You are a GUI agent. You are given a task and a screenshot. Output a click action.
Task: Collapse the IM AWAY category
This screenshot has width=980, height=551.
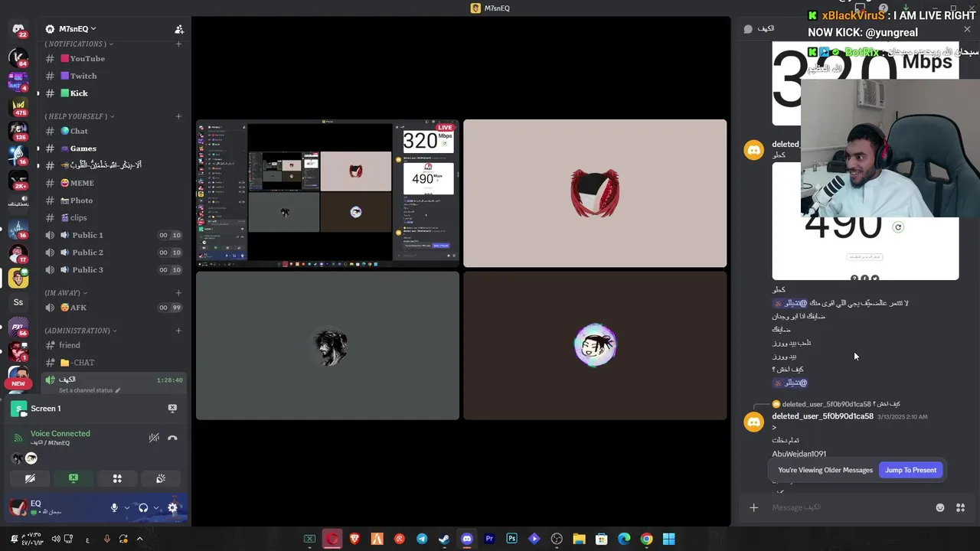click(66, 293)
